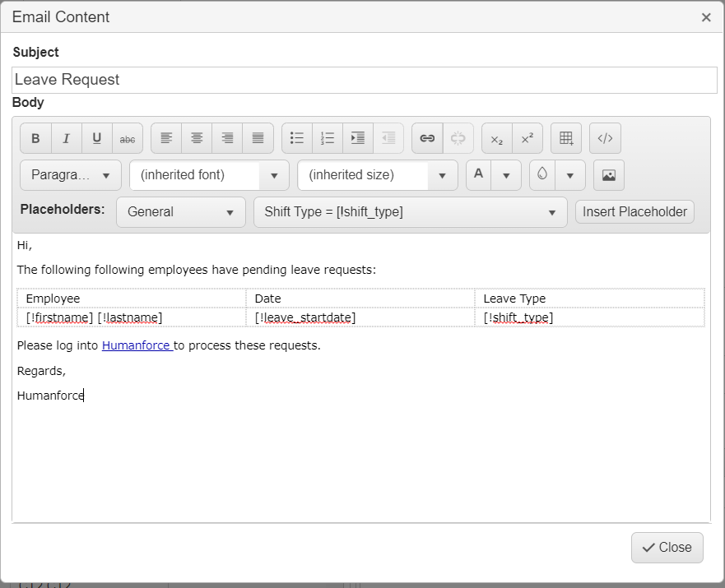Click the Leave Type header cell

tap(589, 299)
